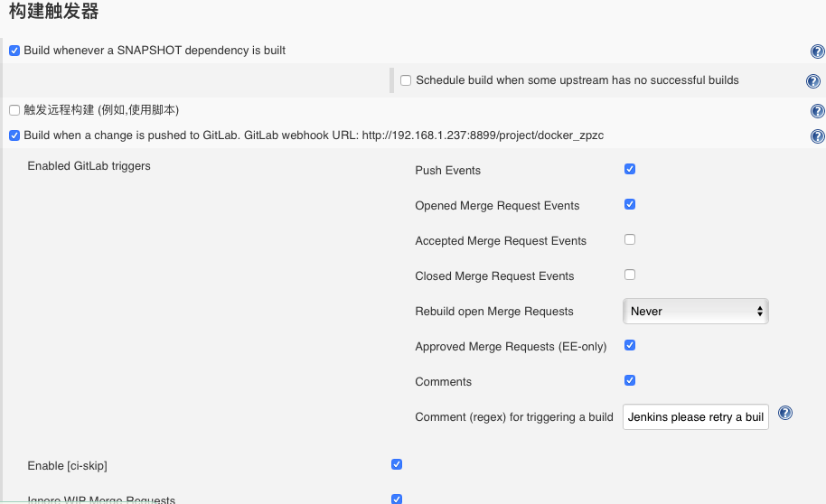Uncheck Push Events trigger
Image resolution: width=826 pixels, height=504 pixels.
[630, 169]
